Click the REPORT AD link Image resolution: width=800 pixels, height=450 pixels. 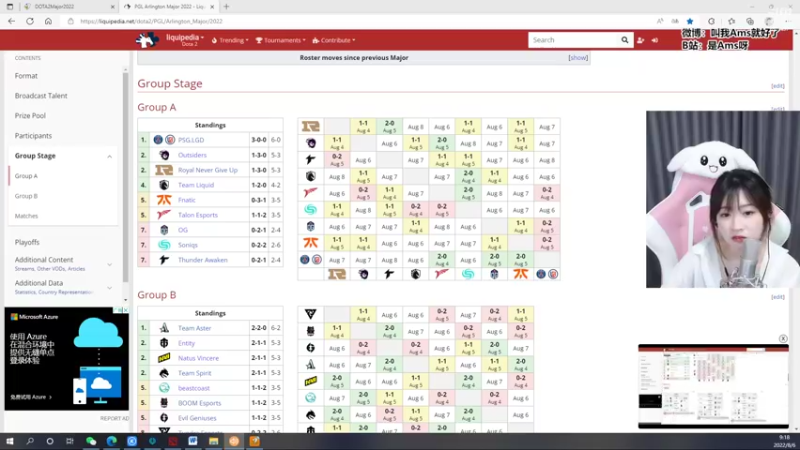(x=114, y=418)
